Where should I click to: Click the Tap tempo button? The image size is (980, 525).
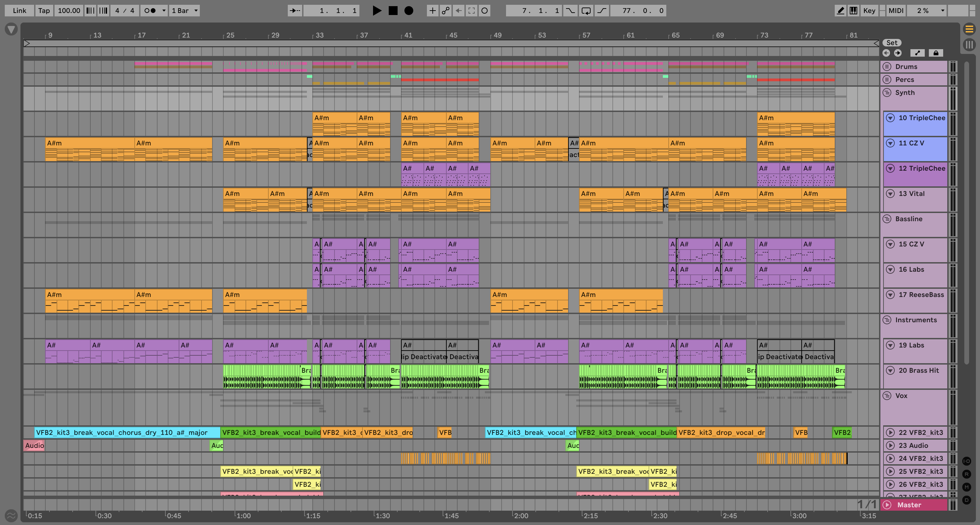pyautogui.click(x=44, y=11)
